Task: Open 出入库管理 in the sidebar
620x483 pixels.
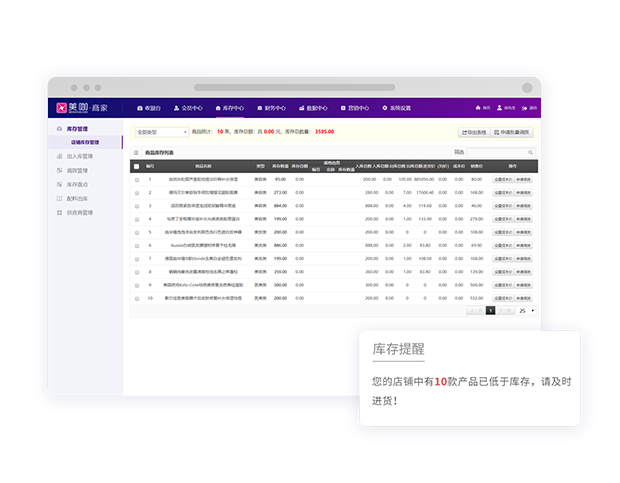Action: pos(80,157)
